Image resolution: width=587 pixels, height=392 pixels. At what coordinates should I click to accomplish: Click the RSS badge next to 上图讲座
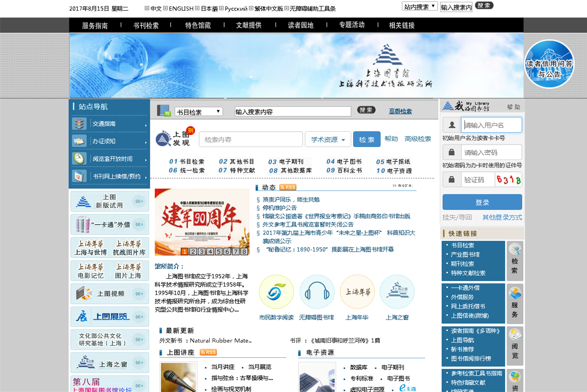point(208,352)
